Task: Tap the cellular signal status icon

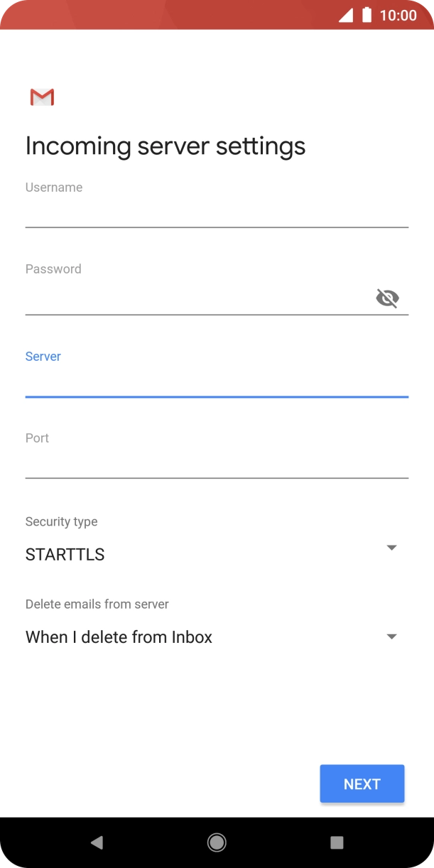Action: (x=346, y=15)
